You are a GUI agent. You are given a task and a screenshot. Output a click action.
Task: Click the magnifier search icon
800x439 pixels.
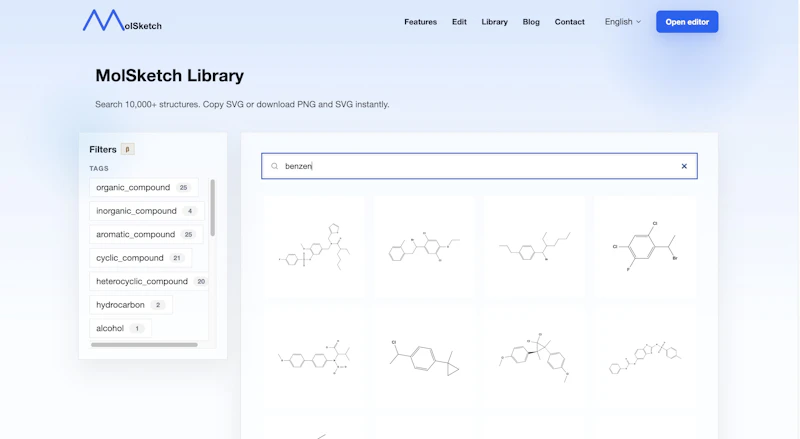coord(274,166)
